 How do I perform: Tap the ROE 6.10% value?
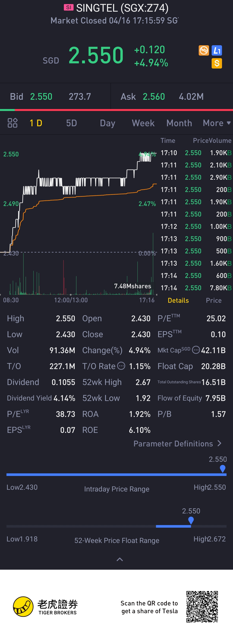click(x=140, y=430)
